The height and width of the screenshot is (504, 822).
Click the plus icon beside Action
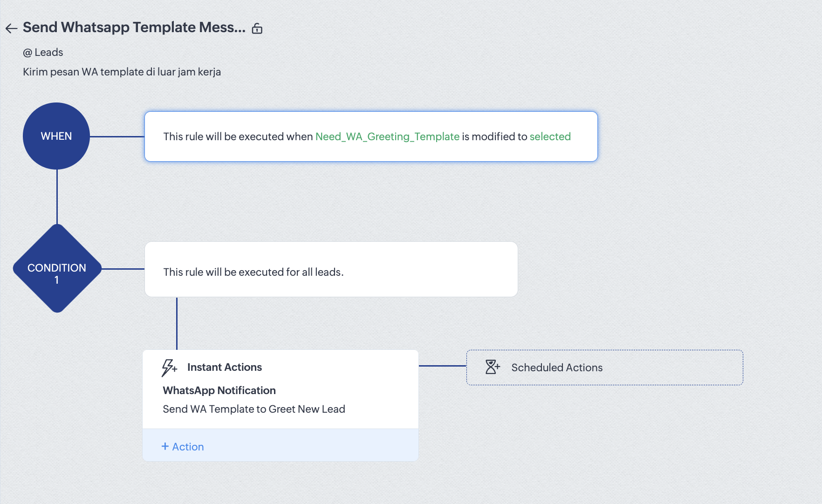coord(165,446)
